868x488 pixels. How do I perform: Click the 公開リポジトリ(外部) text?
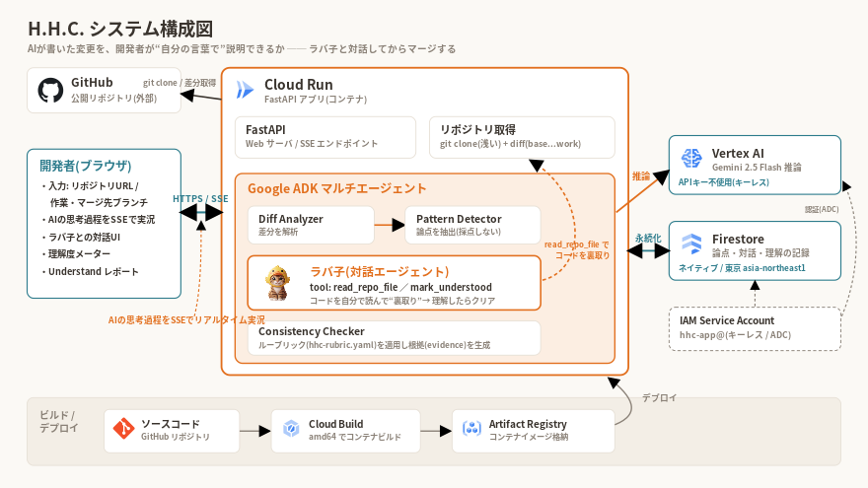pos(114,98)
